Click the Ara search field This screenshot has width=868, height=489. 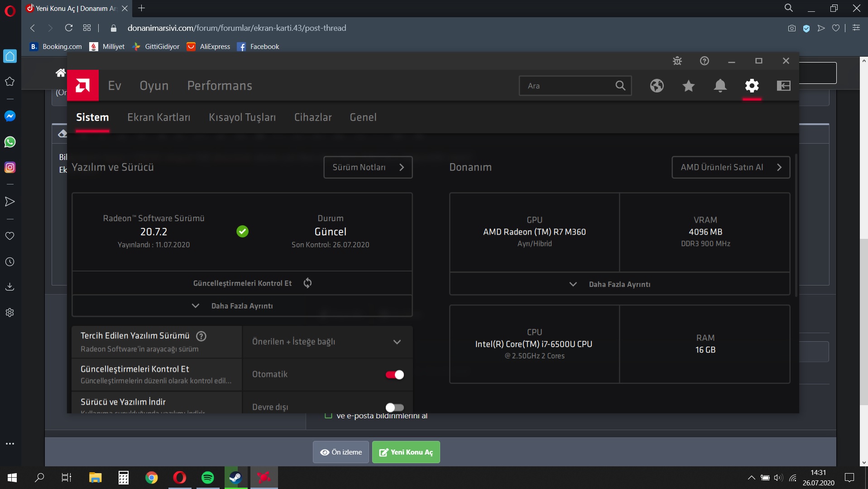click(568, 86)
